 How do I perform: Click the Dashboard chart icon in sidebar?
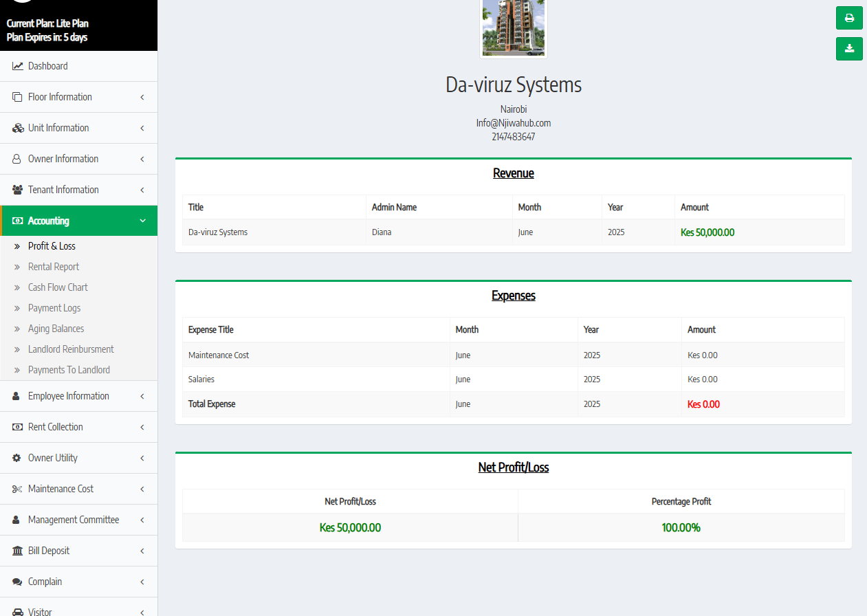tap(17, 66)
